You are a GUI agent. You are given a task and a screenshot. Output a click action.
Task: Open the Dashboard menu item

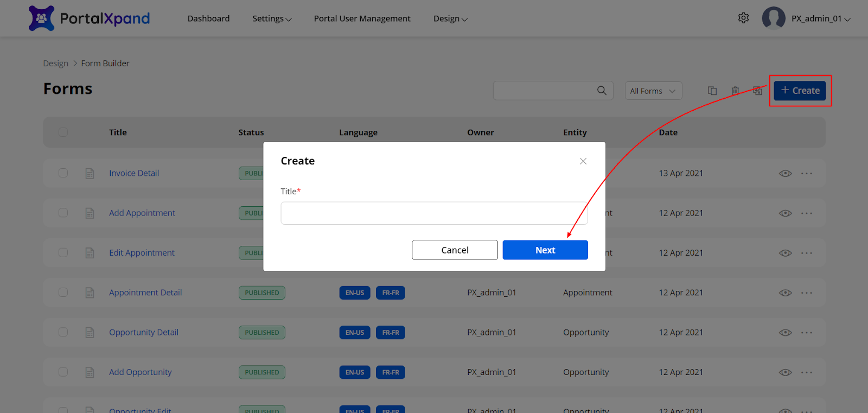(x=208, y=18)
